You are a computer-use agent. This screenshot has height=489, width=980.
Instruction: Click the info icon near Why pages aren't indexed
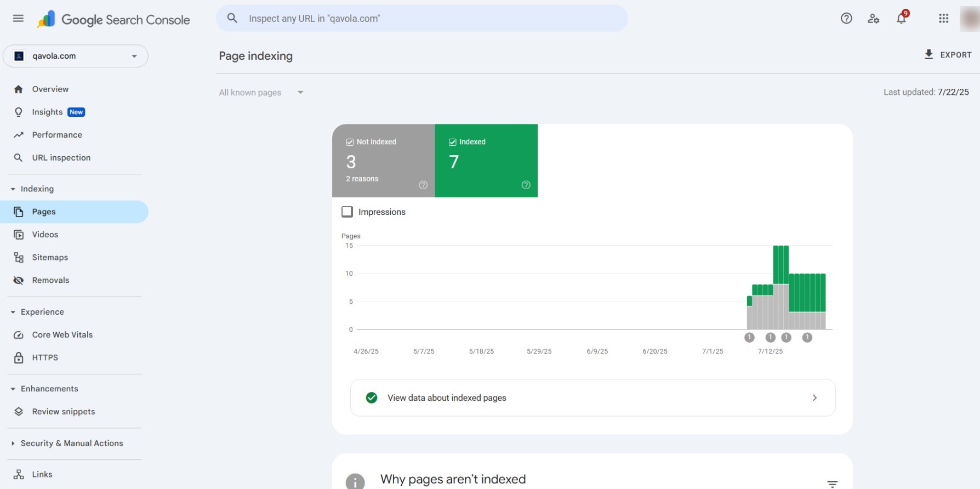click(x=355, y=481)
